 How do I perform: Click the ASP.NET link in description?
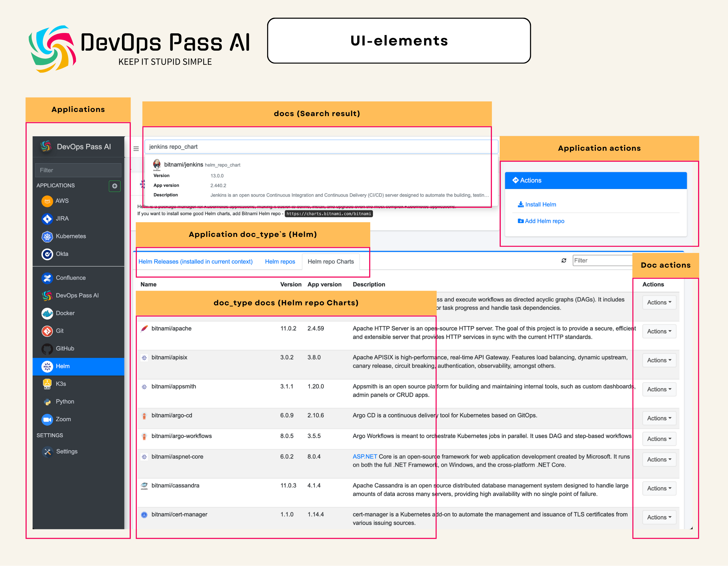(x=365, y=457)
